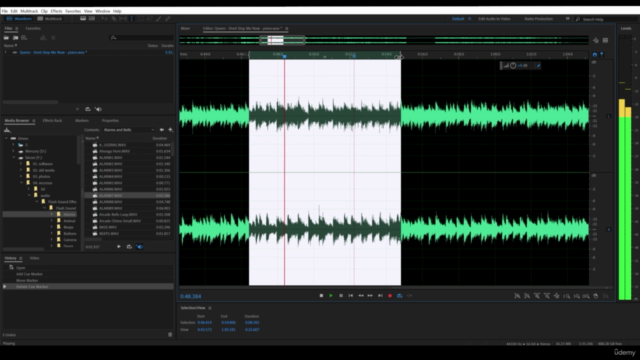Switch to the Favorites tab

point(33,29)
